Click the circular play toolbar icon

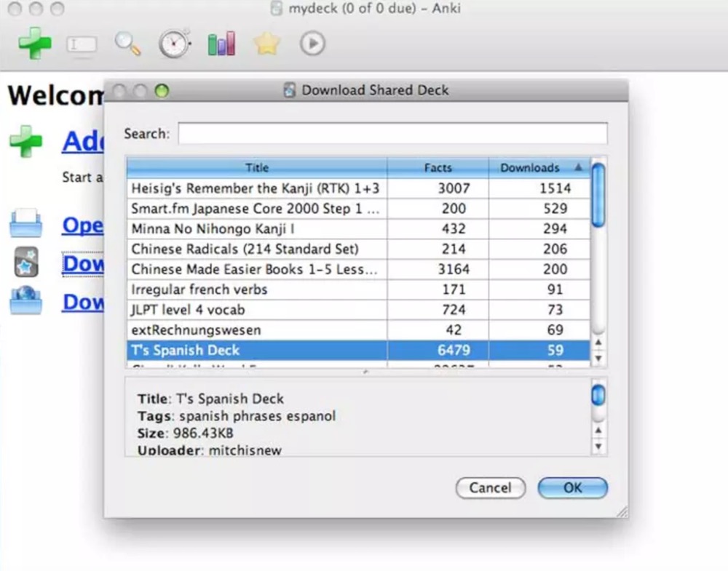coord(312,44)
